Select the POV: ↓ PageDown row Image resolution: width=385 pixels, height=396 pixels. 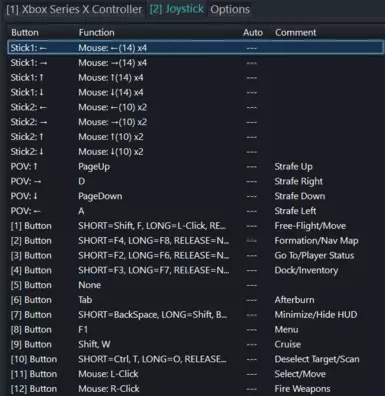pos(195,196)
